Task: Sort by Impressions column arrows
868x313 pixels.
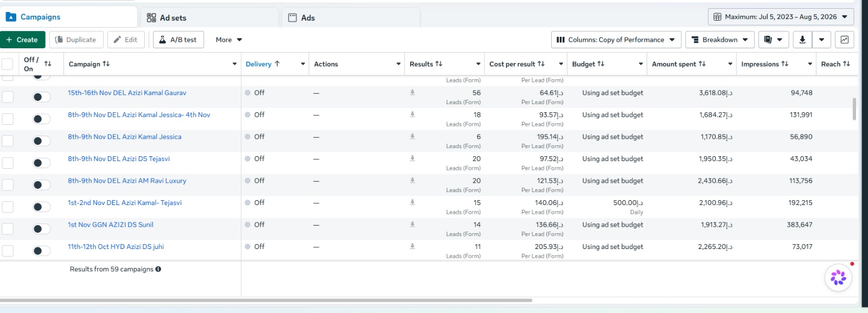Action: (784, 64)
